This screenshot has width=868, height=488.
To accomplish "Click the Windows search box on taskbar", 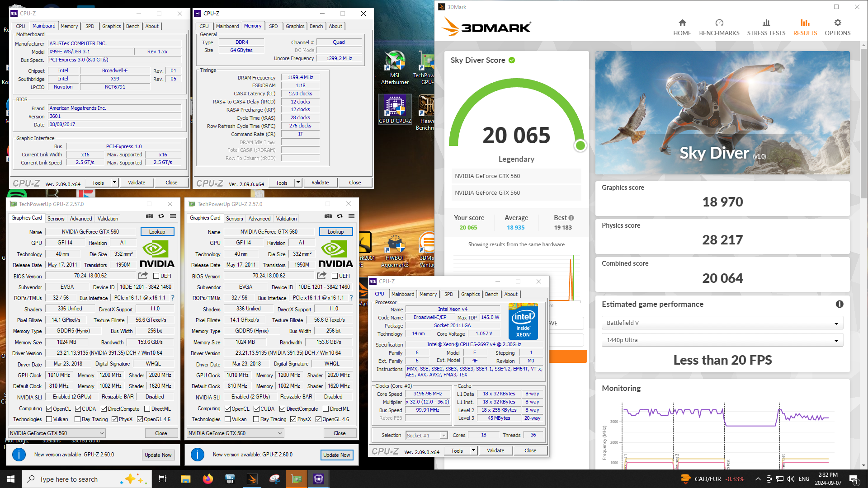I will [x=86, y=479].
